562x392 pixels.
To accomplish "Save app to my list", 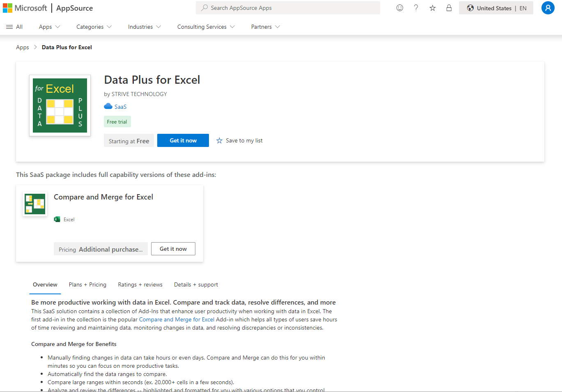I will click(x=239, y=140).
